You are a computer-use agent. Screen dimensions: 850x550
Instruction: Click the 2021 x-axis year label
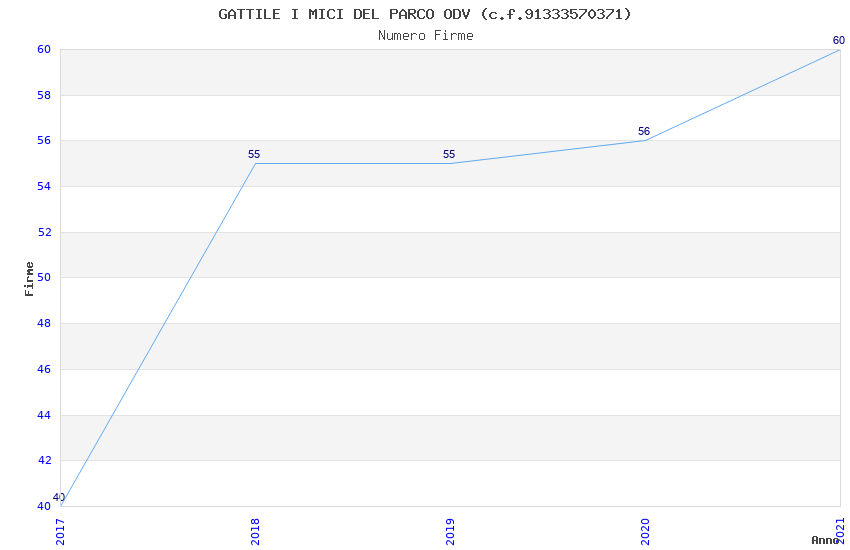pyautogui.click(x=840, y=531)
